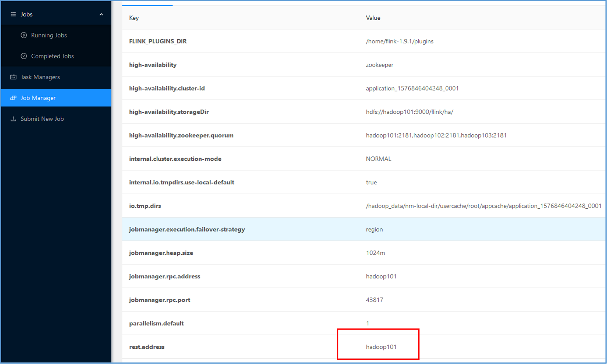Select the region value
The image size is (607, 364).
point(374,230)
